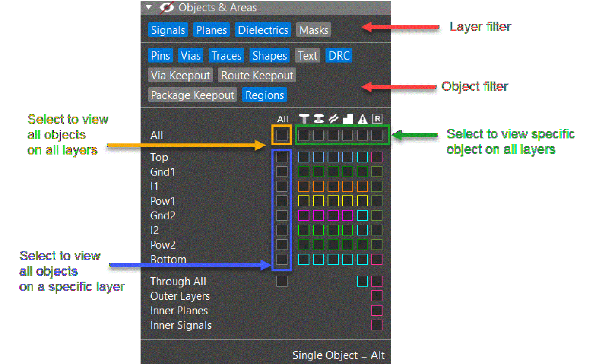Click the pink regions swatch for Top layer
The image size is (592, 364).
pos(377,157)
